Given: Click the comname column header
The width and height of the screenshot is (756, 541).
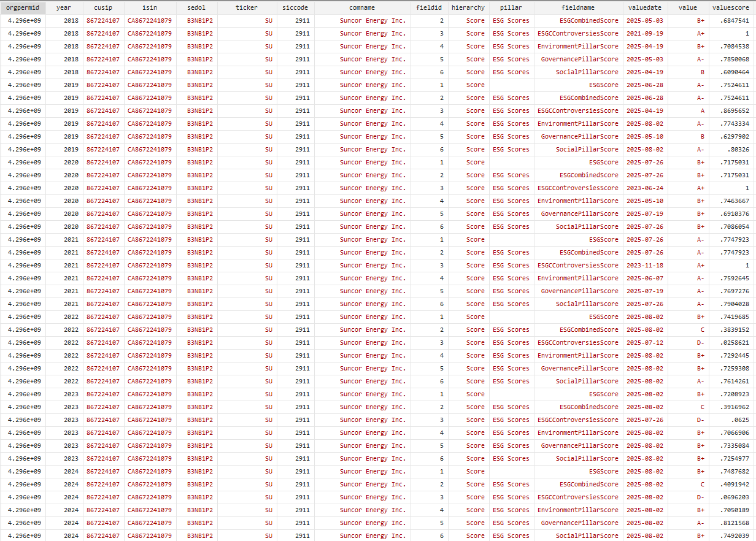Looking at the screenshot, I should (362, 7).
